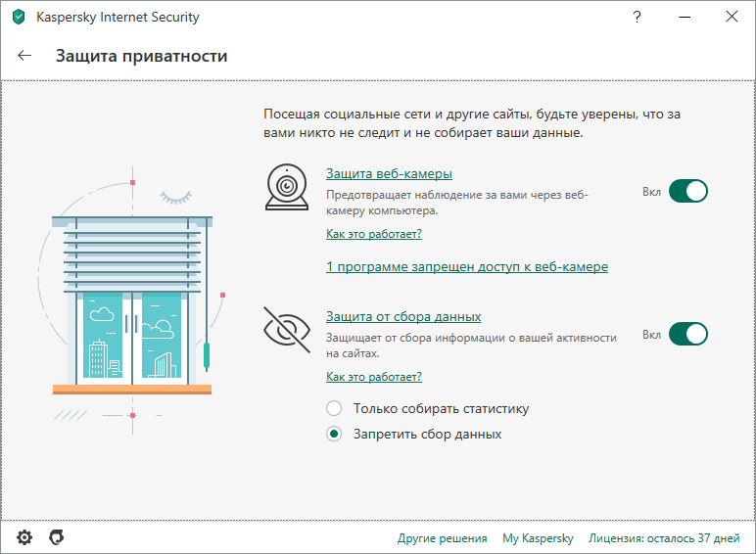Open help via the question mark

coord(637,17)
